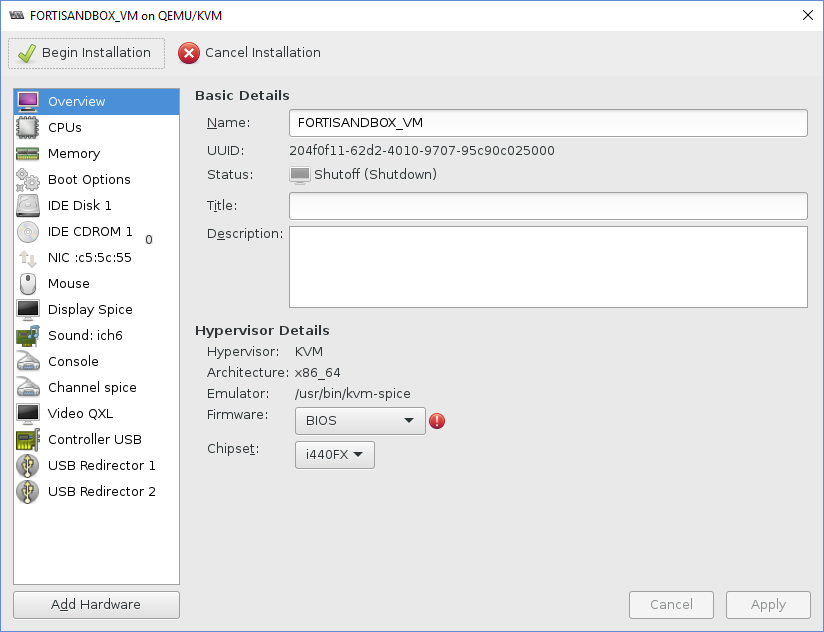Open the Boot Options entry

click(x=97, y=180)
